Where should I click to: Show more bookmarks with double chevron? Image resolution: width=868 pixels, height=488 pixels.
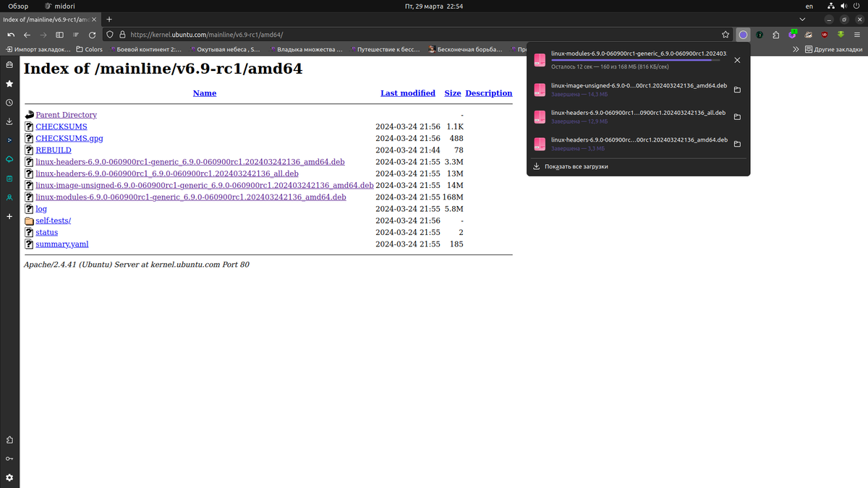[x=796, y=50]
